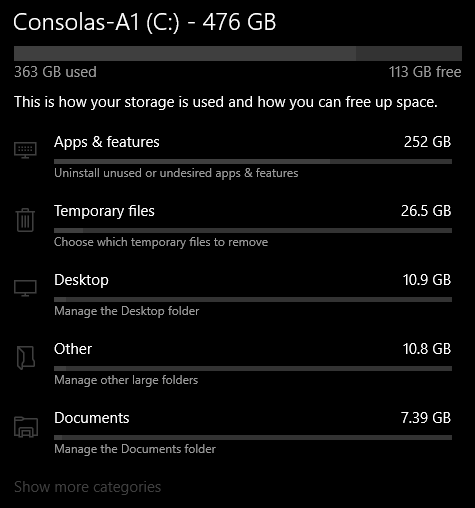Expand Show more categories

click(87, 487)
